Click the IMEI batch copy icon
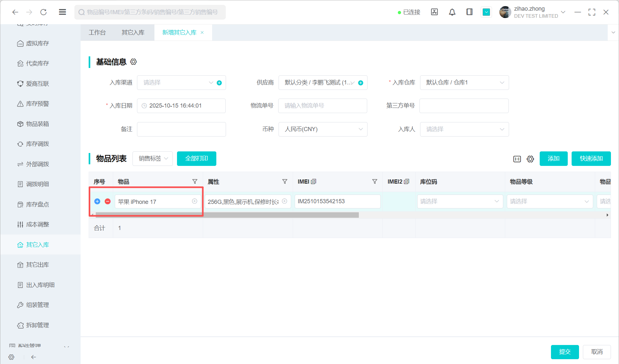 point(313,182)
